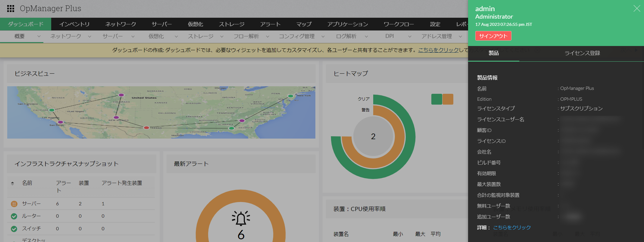
Task: Sort the infrastructure table by name arrow
Action: pos(12,183)
